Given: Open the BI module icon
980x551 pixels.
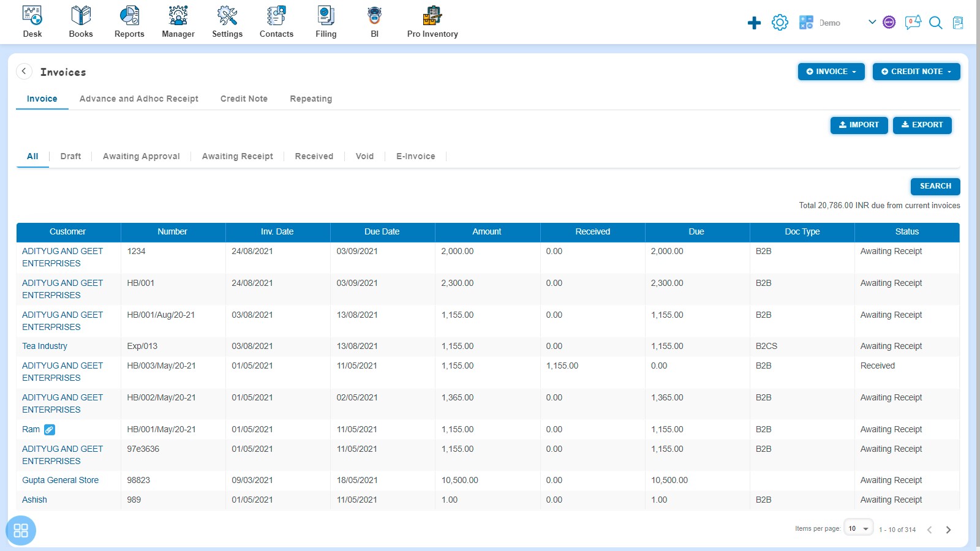Looking at the screenshot, I should 374,15.
